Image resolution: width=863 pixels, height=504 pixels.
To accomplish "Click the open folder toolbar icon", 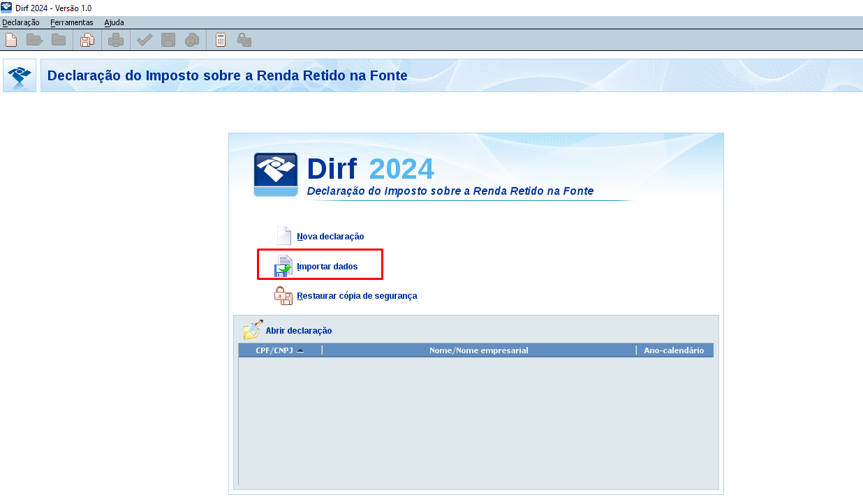I will (35, 40).
